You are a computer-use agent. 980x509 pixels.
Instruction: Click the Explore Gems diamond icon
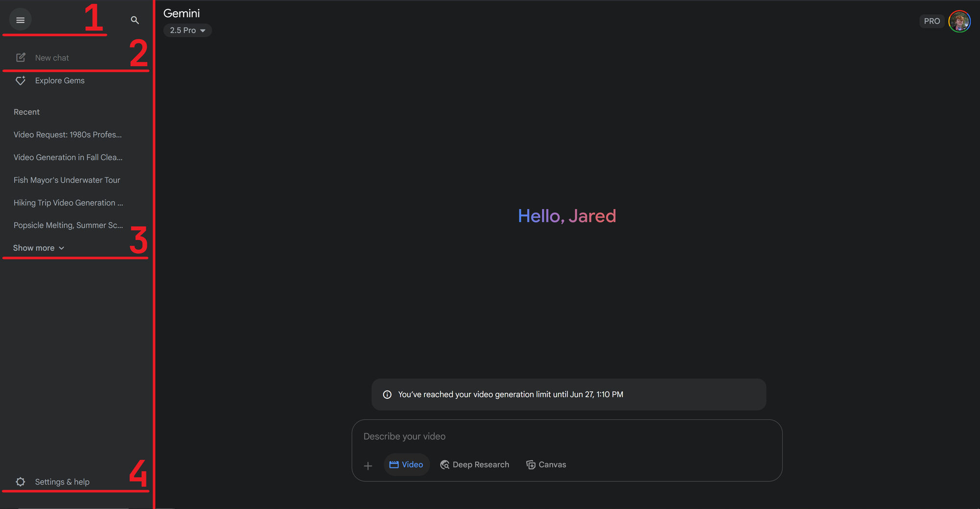21,81
